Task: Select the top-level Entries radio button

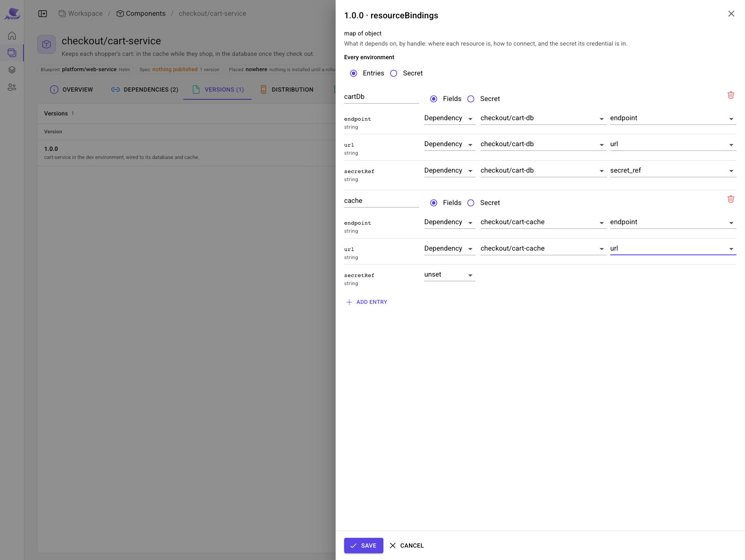Action: 354,73
